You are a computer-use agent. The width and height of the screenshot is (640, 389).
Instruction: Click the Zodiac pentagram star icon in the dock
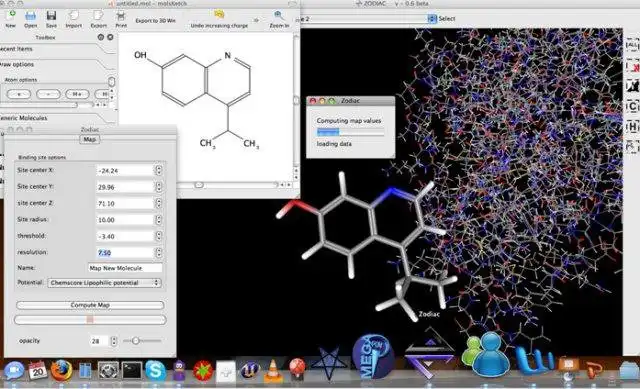pyautogui.click(x=329, y=363)
